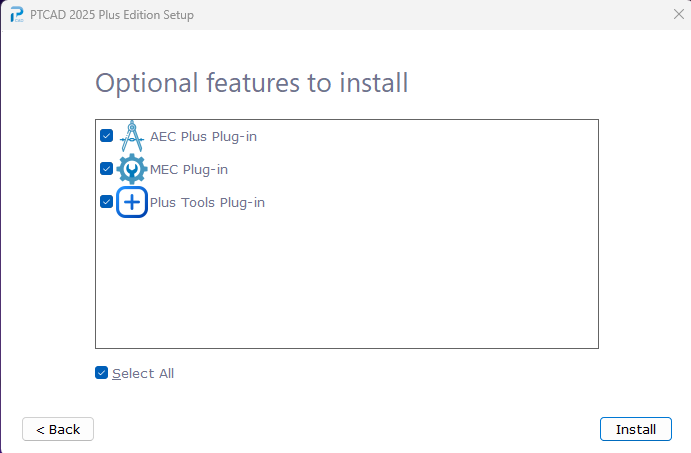This screenshot has height=453, width=691.
Task: Uncheck the Plus Tools Plug-in checkbox
Action: tap(106, 202)
